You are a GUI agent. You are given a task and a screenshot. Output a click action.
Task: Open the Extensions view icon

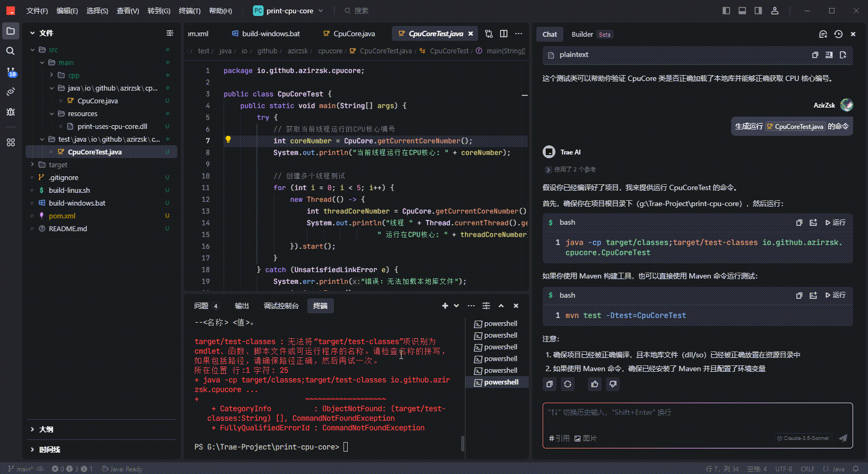(x=11, y=142)
